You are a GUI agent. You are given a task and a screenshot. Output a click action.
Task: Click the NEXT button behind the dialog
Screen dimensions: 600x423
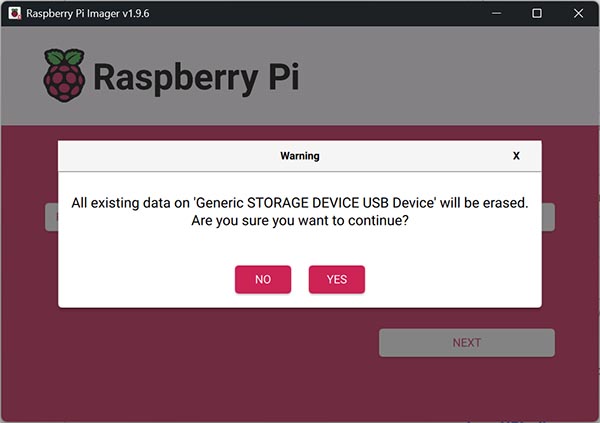pyautogui.click(x=467, y=343)
